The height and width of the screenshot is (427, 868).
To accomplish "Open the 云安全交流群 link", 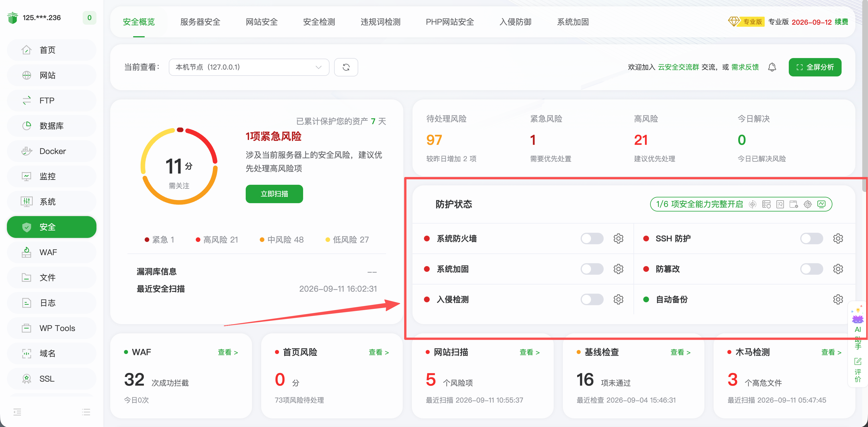I will coord(678,67).
